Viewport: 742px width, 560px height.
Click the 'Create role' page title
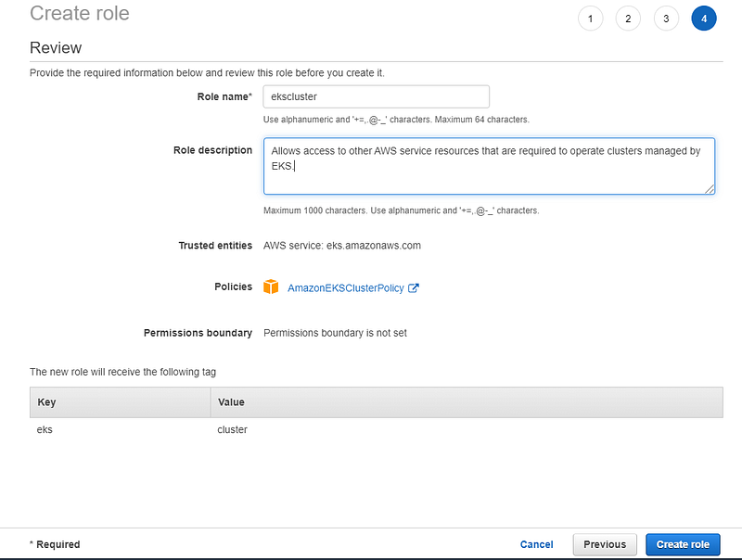pyautogui.click(x=80, y=13)
